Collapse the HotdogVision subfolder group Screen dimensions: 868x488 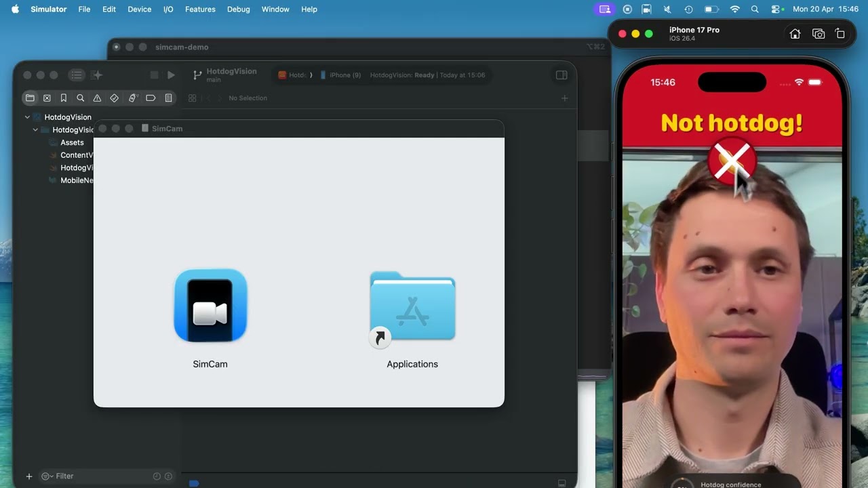pos(35,130)
